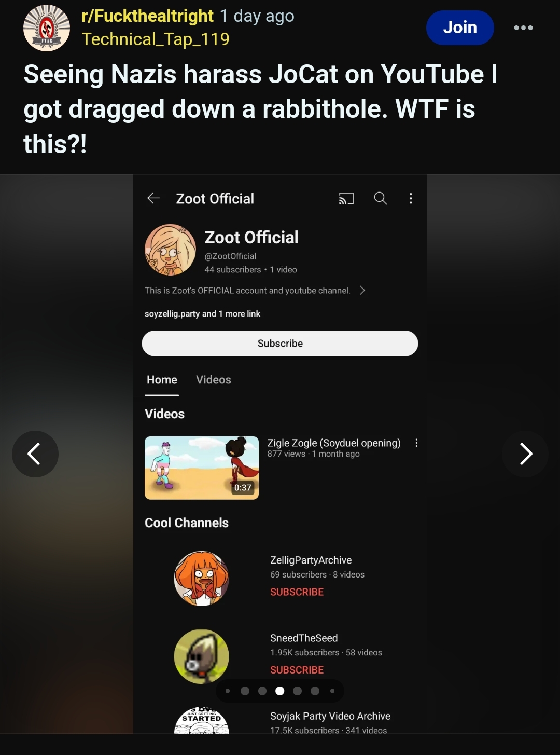The height and width of the screenshot is (755, 560).
Task: Subscribe to ZelligPartyArchive channel
Action: click(297, 592)
